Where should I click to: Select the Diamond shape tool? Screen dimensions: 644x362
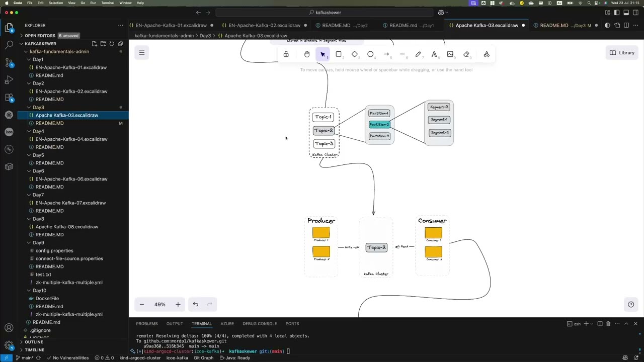pyautogui.click(x=355, y=54)
